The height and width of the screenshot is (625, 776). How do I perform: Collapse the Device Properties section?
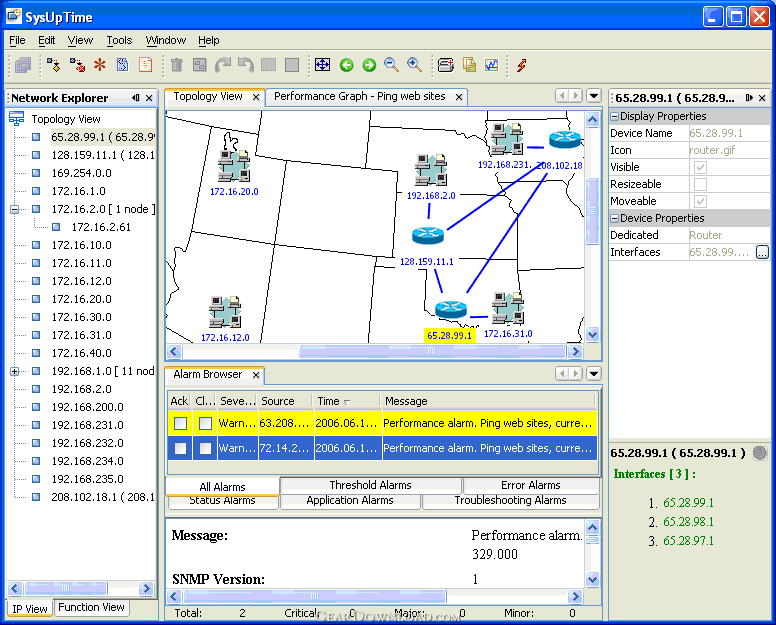614,218
